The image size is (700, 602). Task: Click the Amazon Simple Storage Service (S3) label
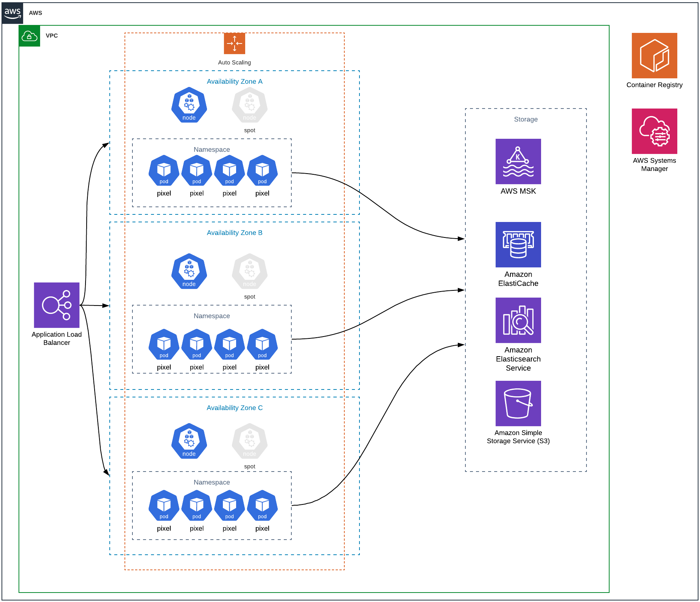click(x=518, y=437)
